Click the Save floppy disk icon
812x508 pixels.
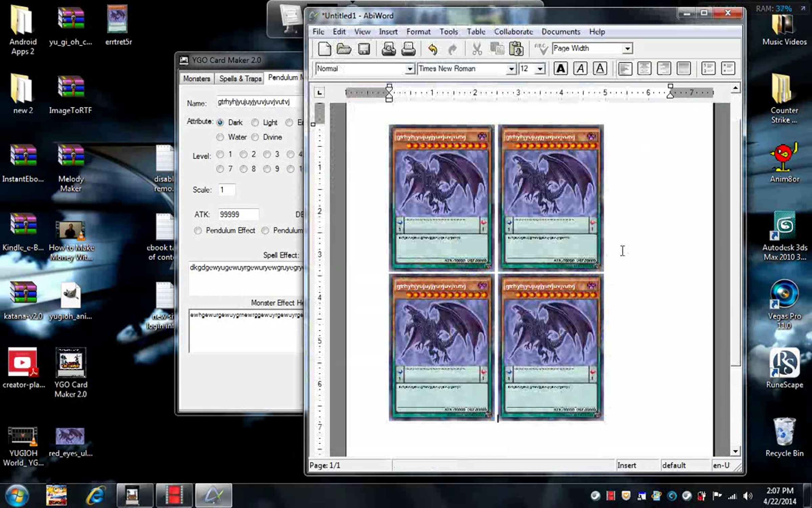[364, 49]
